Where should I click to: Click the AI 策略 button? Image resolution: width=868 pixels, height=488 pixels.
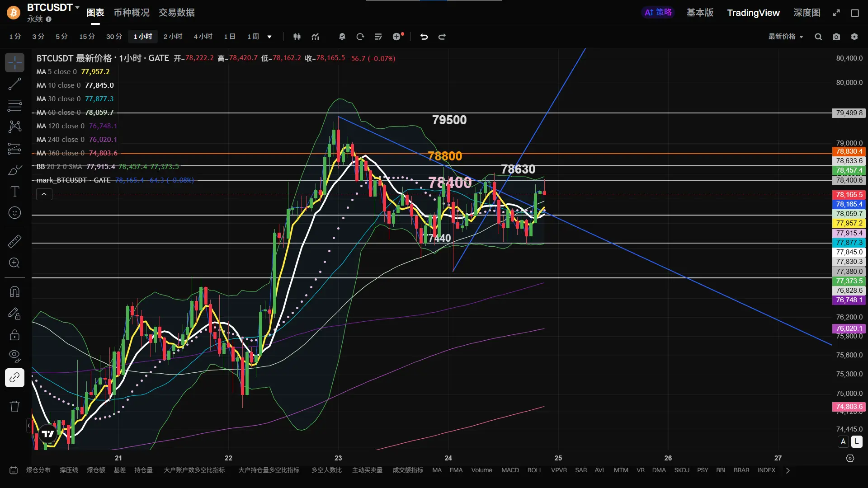click(658, 13)
